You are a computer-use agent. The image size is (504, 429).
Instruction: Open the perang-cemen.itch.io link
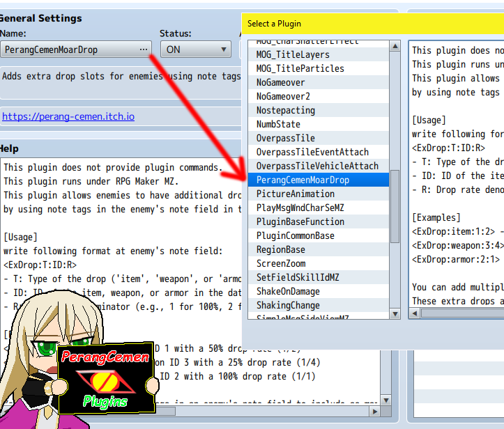68,116
